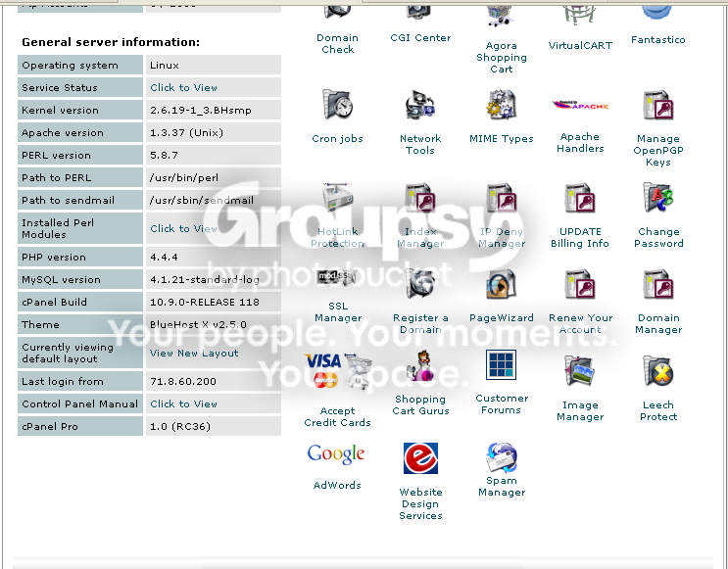Click the VirtualCART link
Viewport: 728px width, 569px height.
(580, 45)
